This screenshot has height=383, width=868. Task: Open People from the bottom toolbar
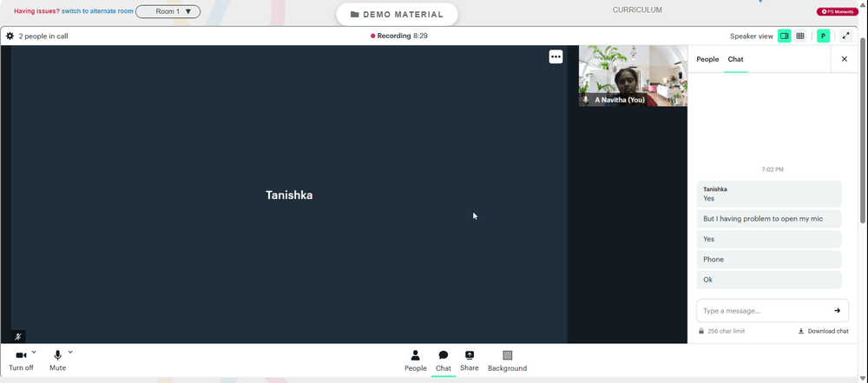click(416, 360)
